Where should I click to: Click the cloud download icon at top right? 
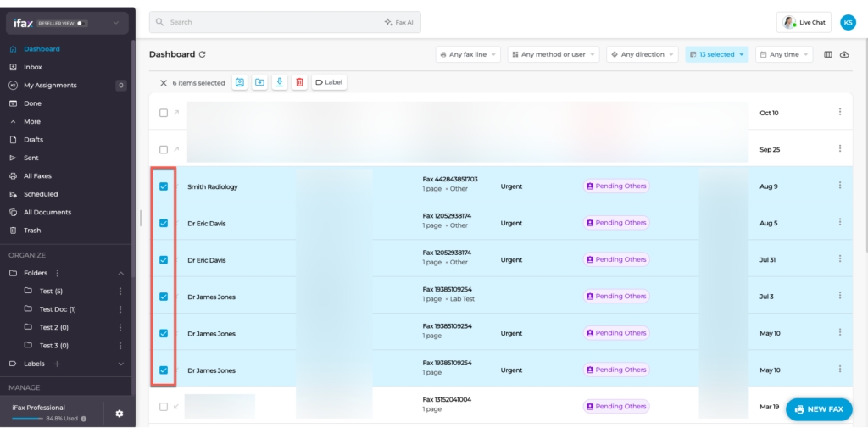click(x=844, y=54)
